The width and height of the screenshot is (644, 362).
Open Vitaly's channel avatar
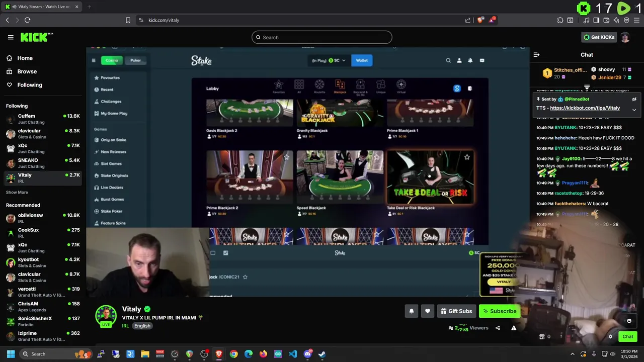106,316
